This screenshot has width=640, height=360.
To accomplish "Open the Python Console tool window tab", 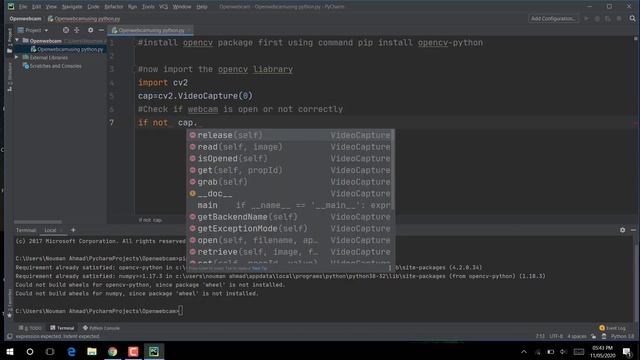I will coord(101,328).
